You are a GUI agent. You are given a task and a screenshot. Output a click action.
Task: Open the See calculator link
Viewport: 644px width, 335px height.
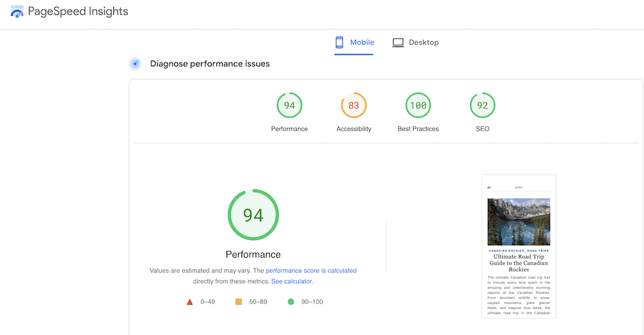292,281
